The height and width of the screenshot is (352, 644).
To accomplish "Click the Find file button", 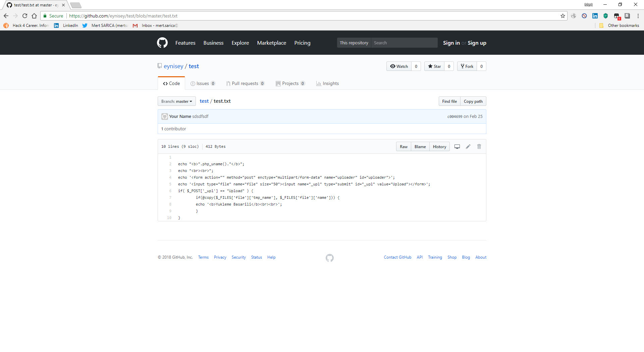I will [449, 101].
